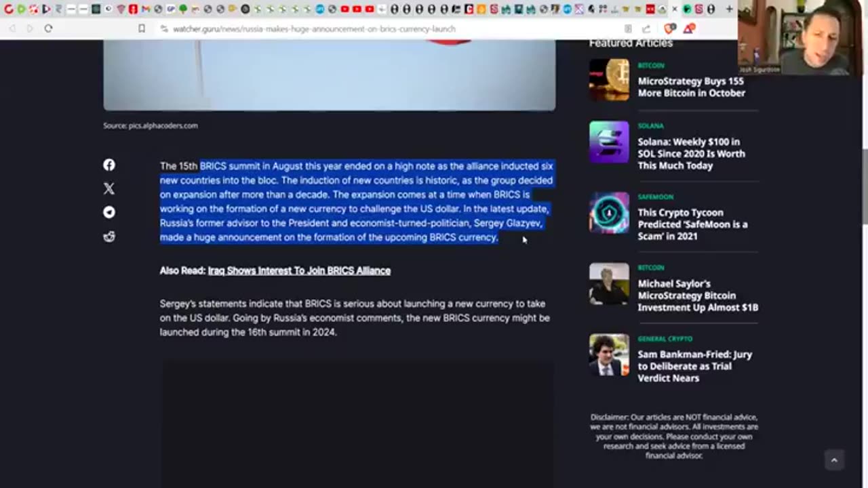
Task: Reload the watcher.guru page
Action: pos(48,28)
